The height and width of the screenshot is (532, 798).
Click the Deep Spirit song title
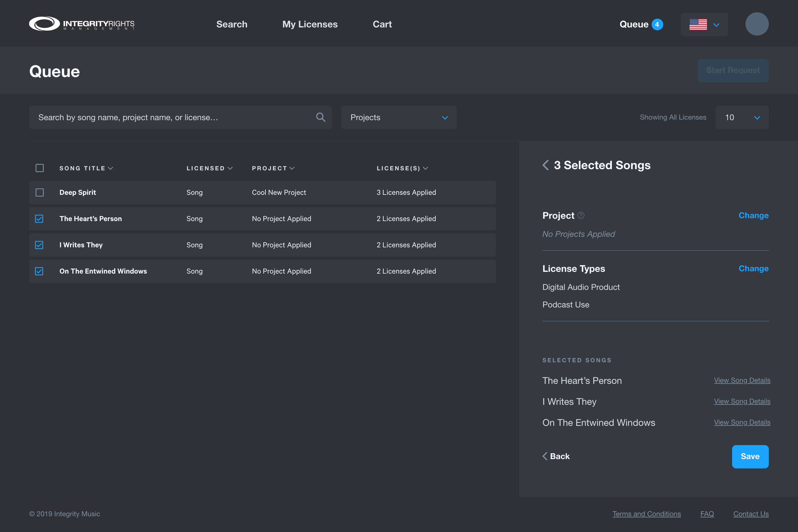pyautogui.click(x=78, y=192)
